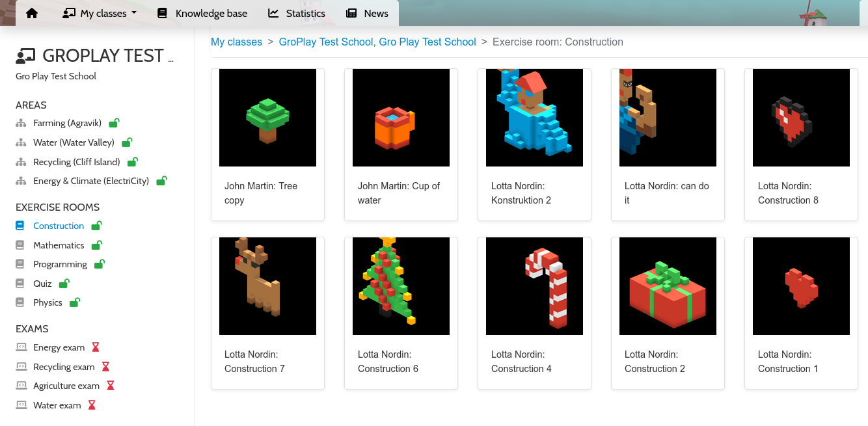Image resolution: width=868 pixels, height=426 pixels.
Task: Open the Physics exercise room
Action: pyautogui.click(x=47, y=302)
